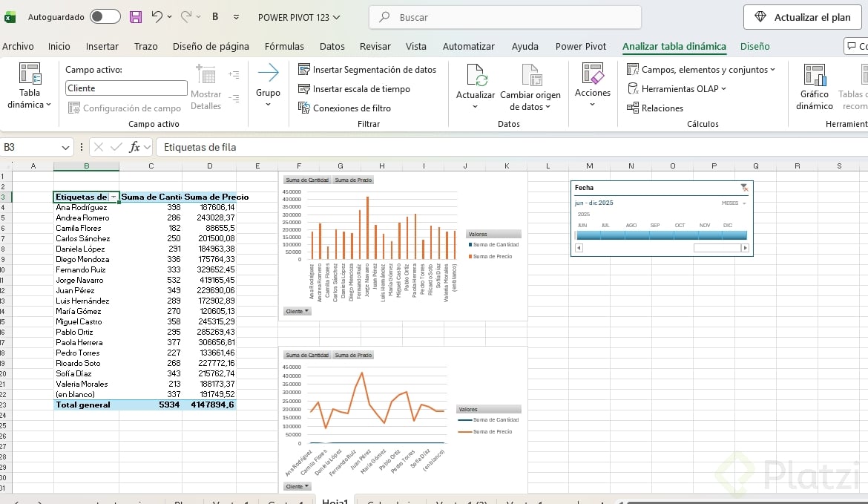This screenshot has height=504, width=868.
Task: Select the Total general cell
Action: 86,405
